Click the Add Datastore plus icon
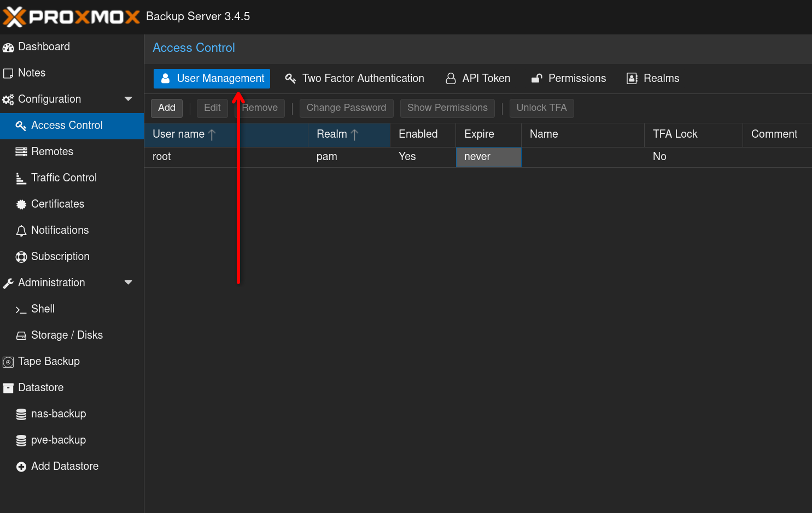The image size is (812, 513). [21, 467]
